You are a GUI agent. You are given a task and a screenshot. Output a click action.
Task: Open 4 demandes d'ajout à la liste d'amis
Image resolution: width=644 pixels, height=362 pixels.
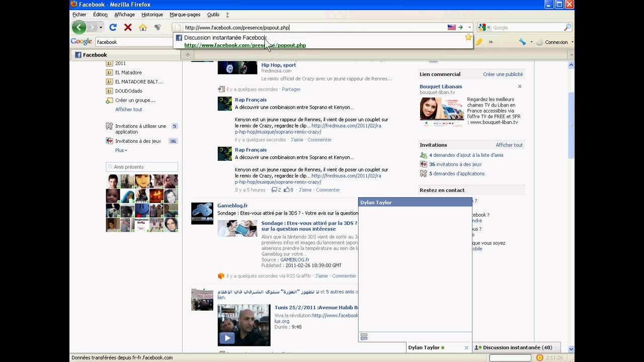pyautogui.click(x=466, y=155)
